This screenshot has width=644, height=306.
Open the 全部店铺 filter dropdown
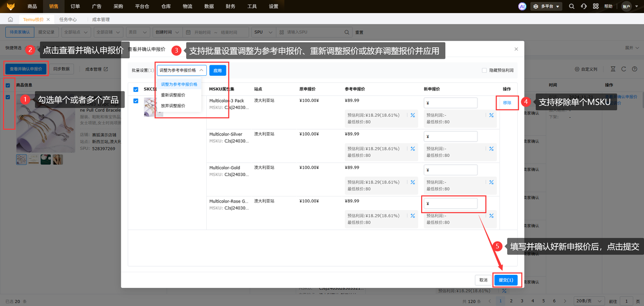(x=108, y=32)
